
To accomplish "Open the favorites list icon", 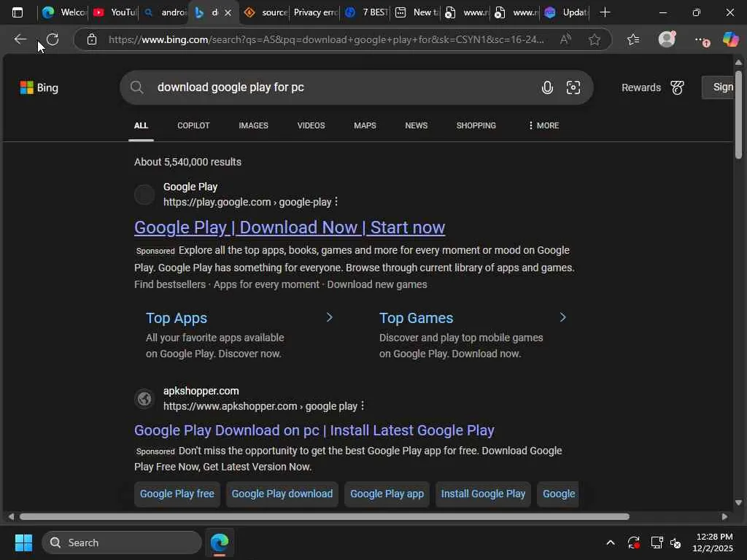I will pos(633,39).
